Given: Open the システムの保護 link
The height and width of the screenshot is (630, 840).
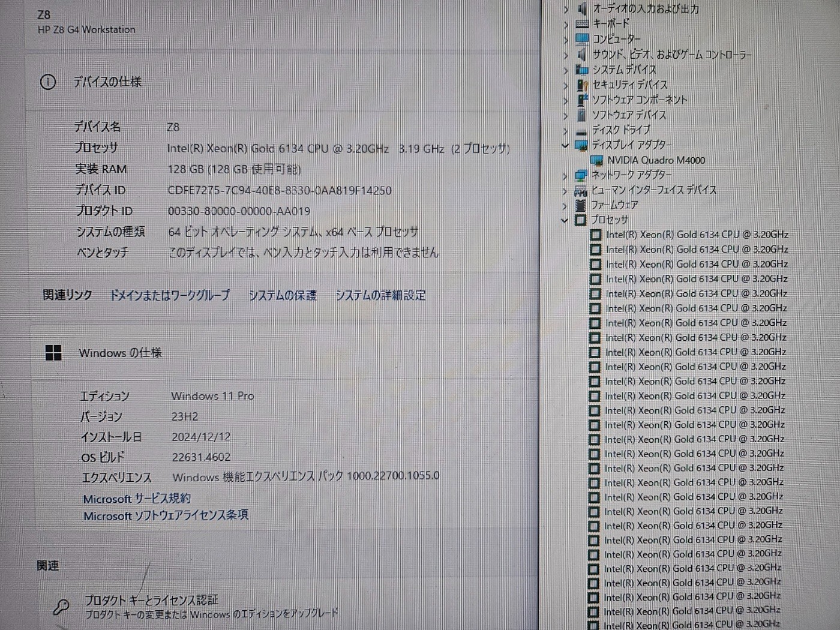Looking at the screenshot, I should tap(283, 295).
